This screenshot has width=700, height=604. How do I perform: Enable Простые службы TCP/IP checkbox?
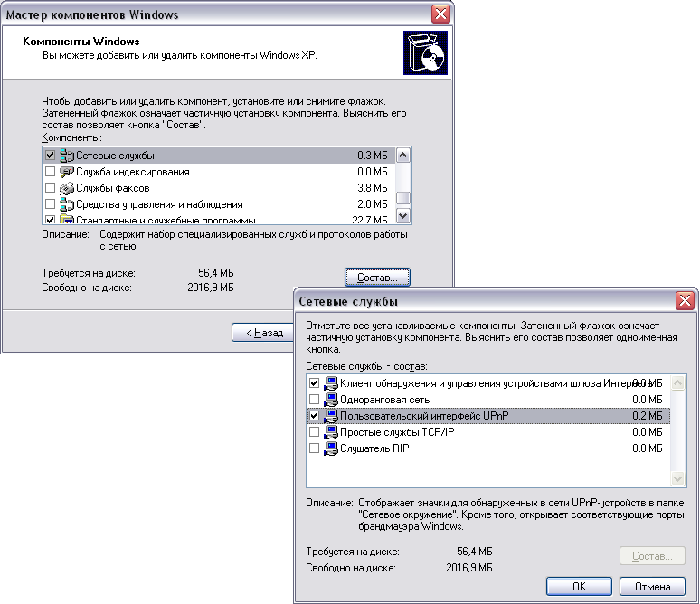(315, 431)
